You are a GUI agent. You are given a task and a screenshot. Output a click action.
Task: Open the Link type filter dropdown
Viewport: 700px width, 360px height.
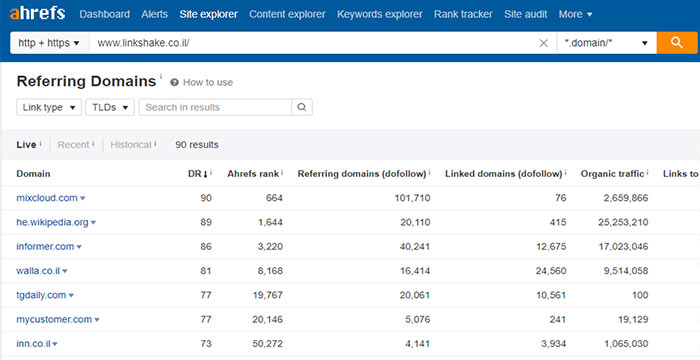[x=49, y=107]
